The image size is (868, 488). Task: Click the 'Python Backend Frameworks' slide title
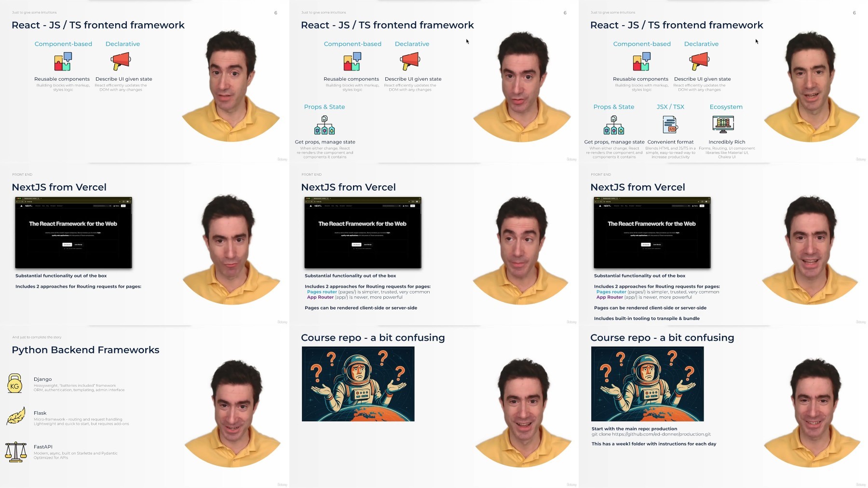85,350
